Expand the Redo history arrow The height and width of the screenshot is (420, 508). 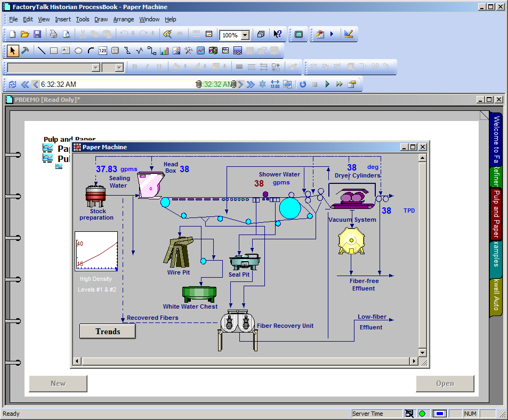tap(152, 34)
